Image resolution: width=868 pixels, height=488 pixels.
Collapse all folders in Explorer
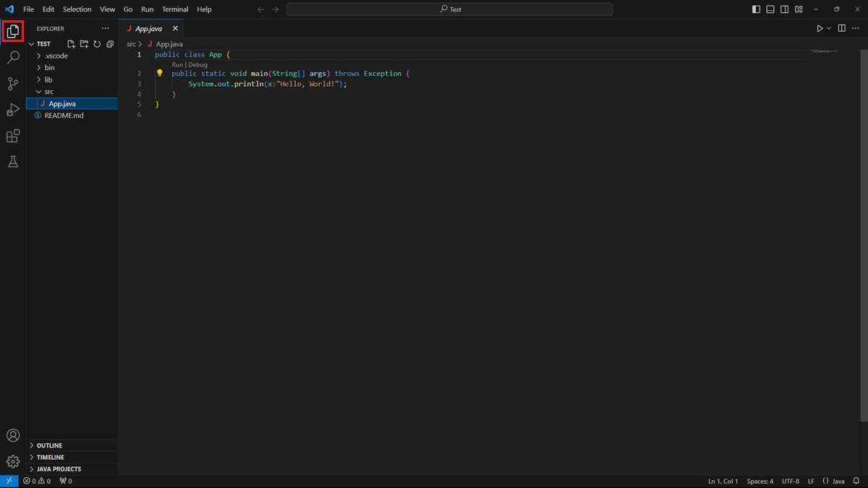pyautogui.click(x=110, y=43)
